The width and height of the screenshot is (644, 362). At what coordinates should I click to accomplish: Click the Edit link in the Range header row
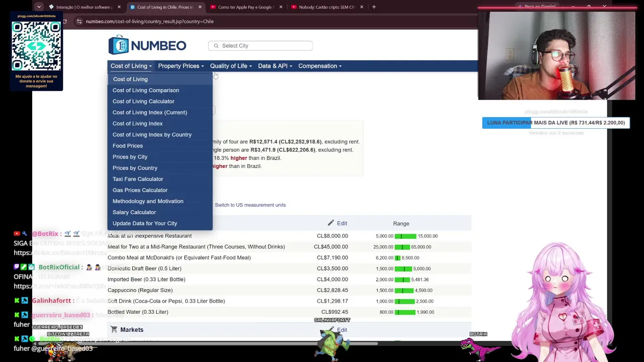click(x=342, y=223)
